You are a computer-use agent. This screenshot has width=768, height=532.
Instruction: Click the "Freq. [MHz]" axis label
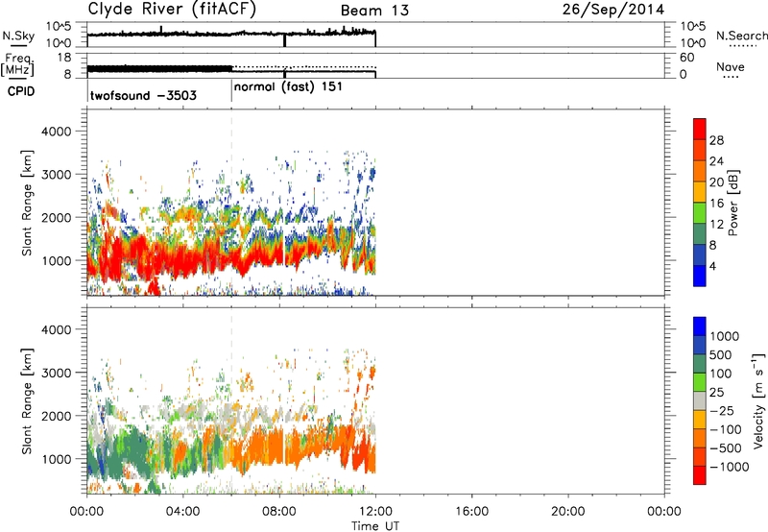(x=17, y=64)
